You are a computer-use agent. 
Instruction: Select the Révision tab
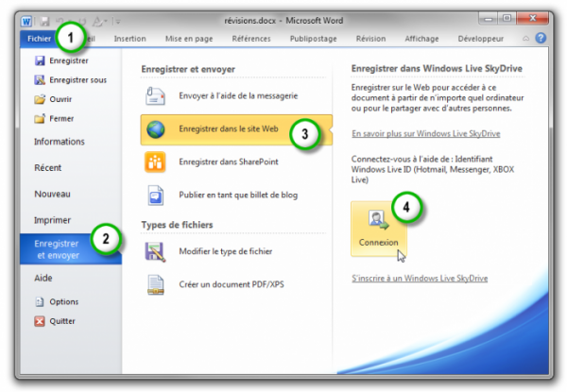(370, 39)
